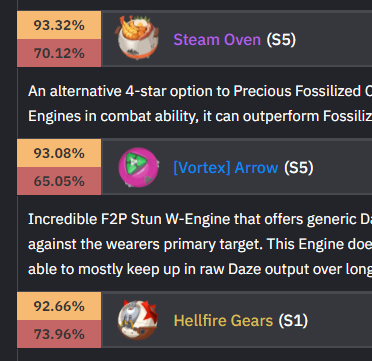Click the (S1) label beside Hellfire Gears
Screen dimensions: 372x361
pyautogui.click(x=293, y=321)
